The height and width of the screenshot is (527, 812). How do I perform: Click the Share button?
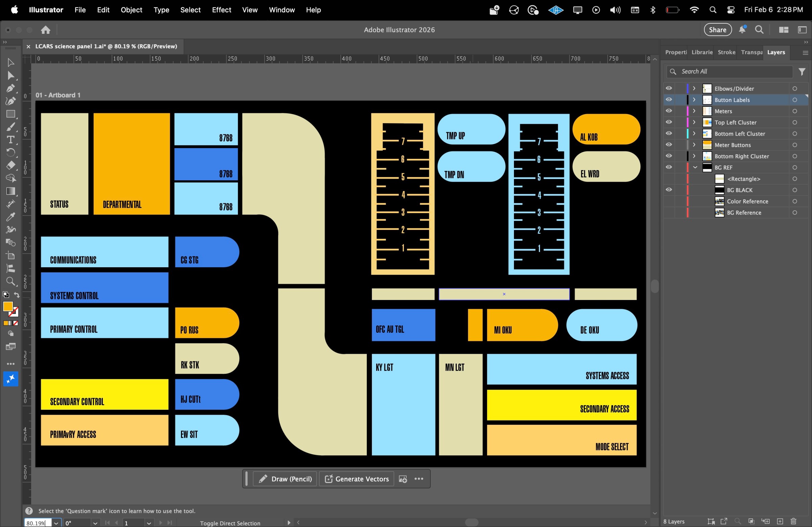pyautogui.click(x=717, y=29)
